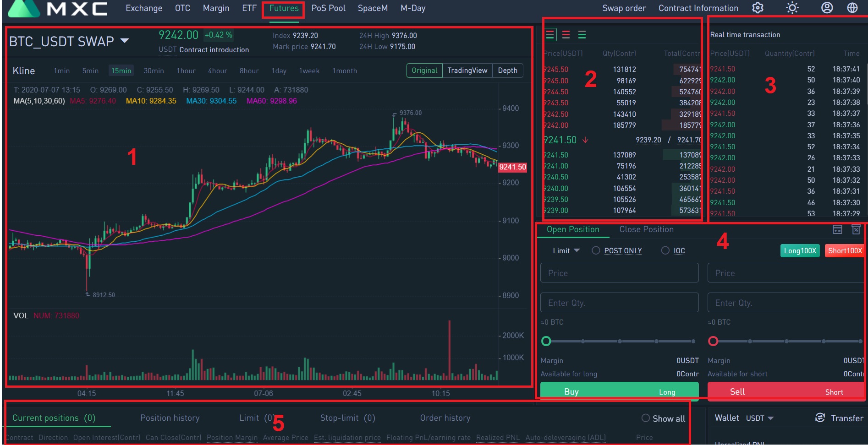Click the red down arrow beside 9241.50
Image resolution: width=868 pixels, height=445 pixels.
click(x=585, y=140)
